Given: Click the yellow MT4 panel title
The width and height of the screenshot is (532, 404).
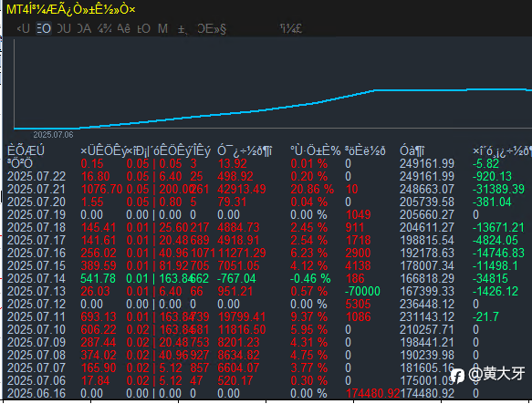Looking at the screenshot, I should pos(71,9).
